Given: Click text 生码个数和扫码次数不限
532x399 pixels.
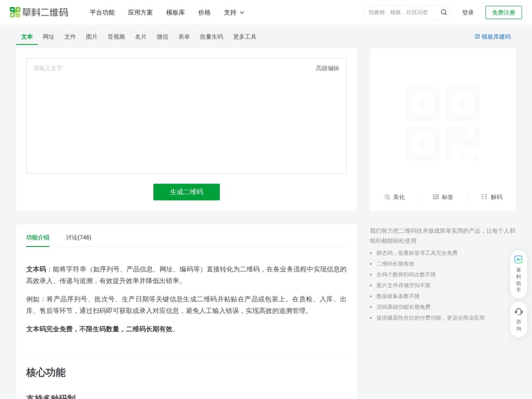Looking at the screenshot, I should 406,274.
